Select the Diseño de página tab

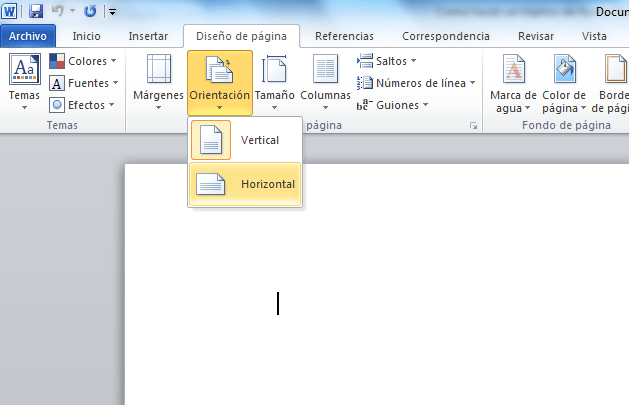[x=241, y=36]
